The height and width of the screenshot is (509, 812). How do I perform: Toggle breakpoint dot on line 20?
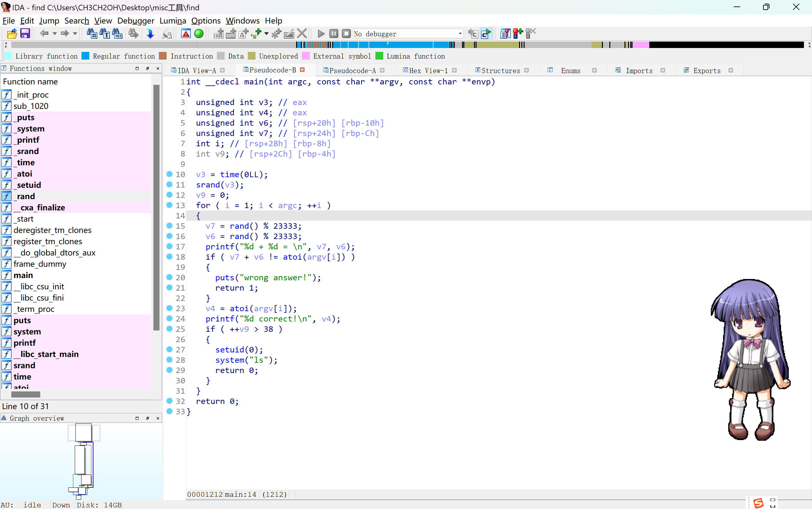(x=170, y=277)
